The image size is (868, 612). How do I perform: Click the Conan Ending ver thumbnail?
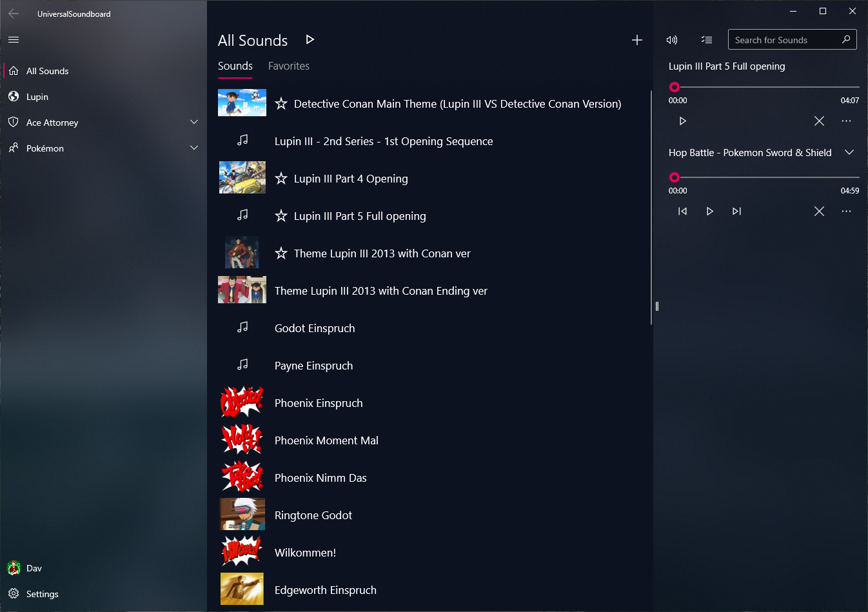click(x=242, y=290)
